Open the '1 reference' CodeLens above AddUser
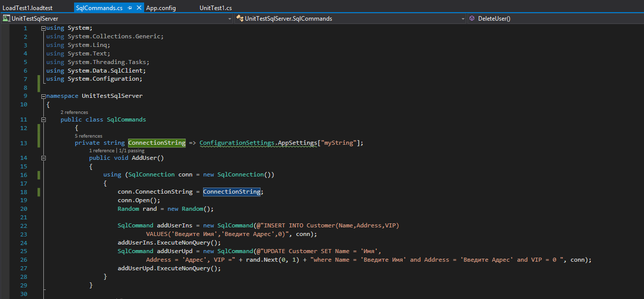The image size is (644, 299). 102,151
